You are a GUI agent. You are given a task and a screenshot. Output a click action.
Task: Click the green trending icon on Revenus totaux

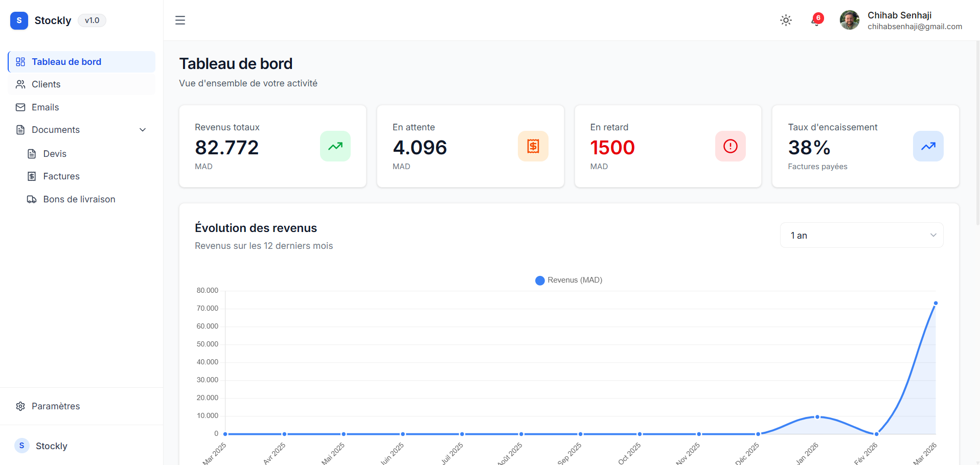click(335, 146)
